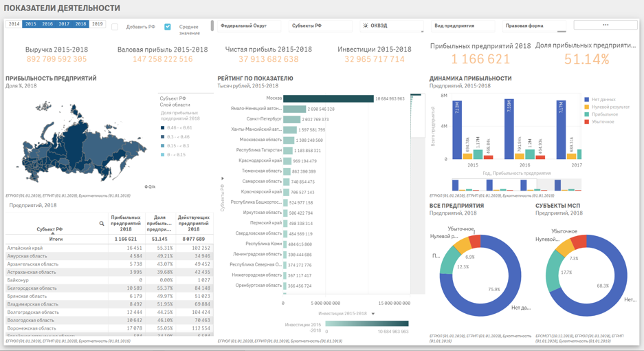The image size is (644, 351).
Task: Click the 0.46 - < 0.61 legend swatch
Action: [x=162, y=127]
